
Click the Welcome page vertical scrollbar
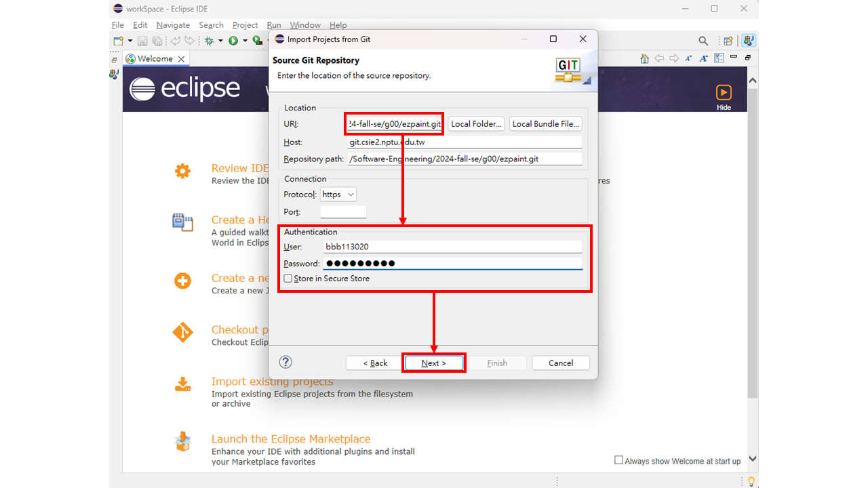pyautogui.click(x=752, y=237)
